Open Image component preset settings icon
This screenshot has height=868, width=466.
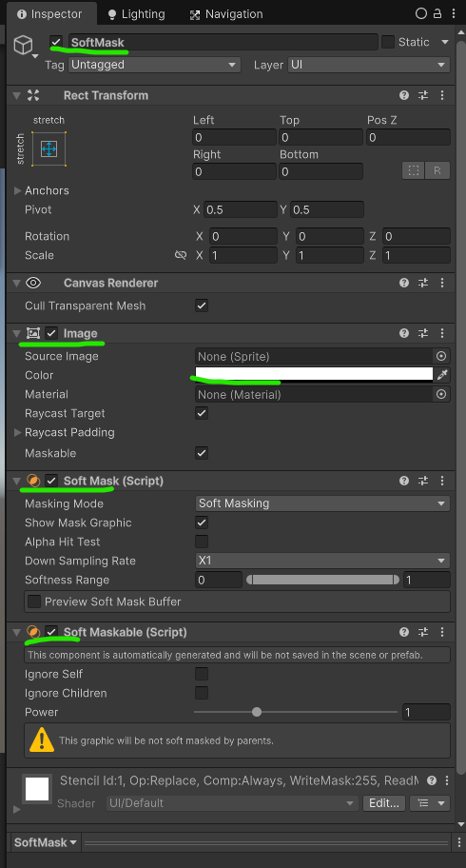tap(423, 333)
